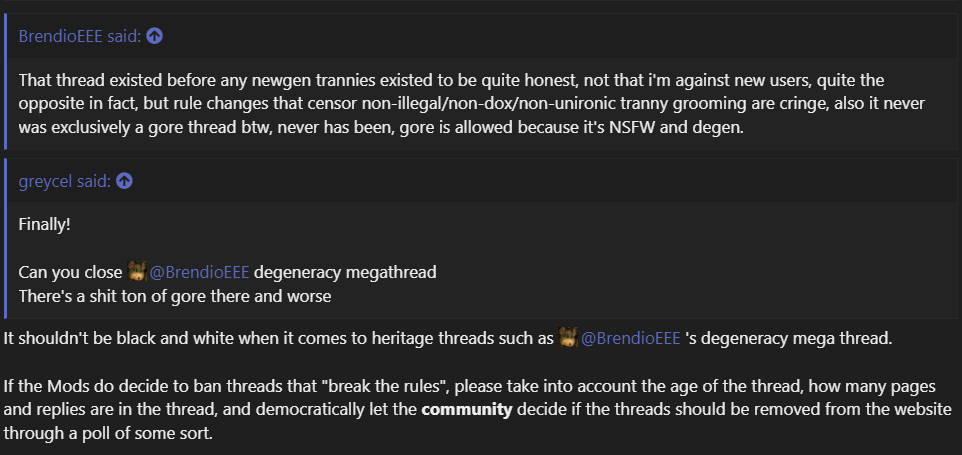Click sentence starting 'It shouldn't be black and white'
Image resolution: width=962 pixels, height=455 pixels.
270,338
